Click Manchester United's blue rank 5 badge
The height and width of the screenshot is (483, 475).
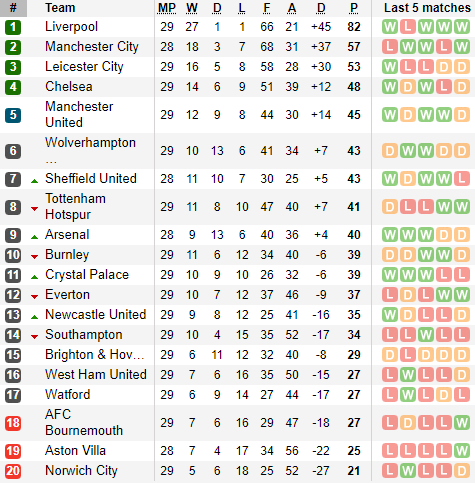[13, 115]
